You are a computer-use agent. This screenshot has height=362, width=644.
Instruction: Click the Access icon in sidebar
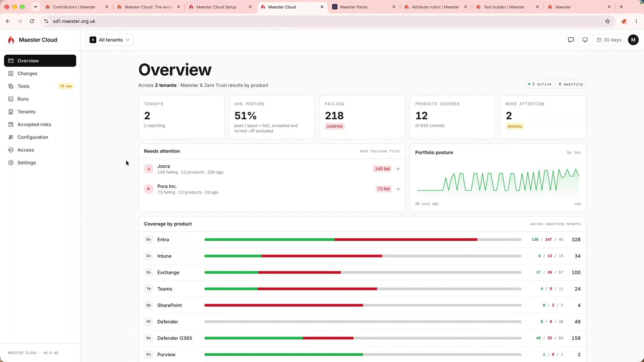tap(11, 150)
